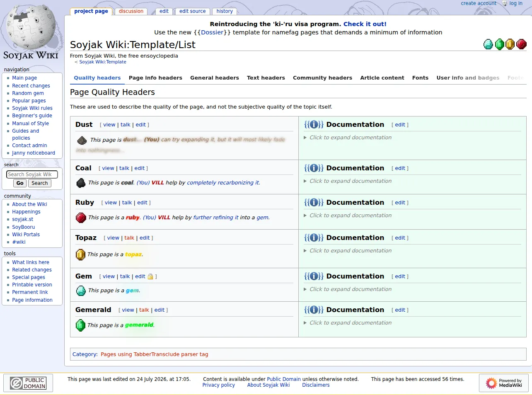Click the red ruby icon in Ruby row
Viewport: 532px width, 395px height.
81,217
